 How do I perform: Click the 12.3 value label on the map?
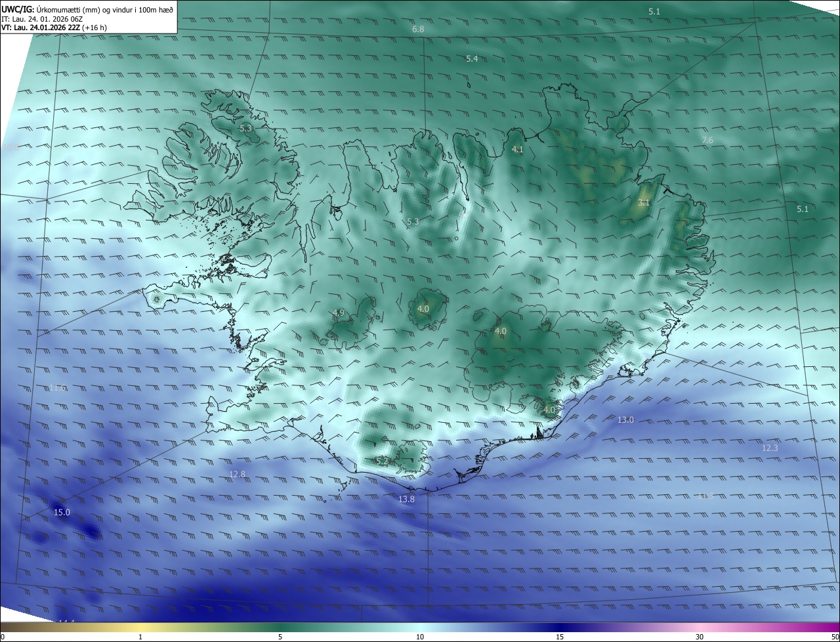tap(770, 448)
